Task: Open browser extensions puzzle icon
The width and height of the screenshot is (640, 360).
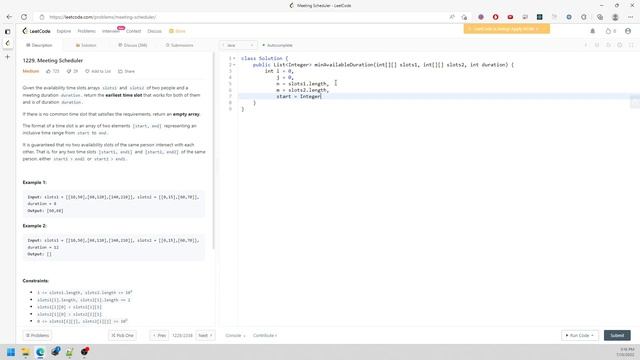Action: [x=584, y=17]
